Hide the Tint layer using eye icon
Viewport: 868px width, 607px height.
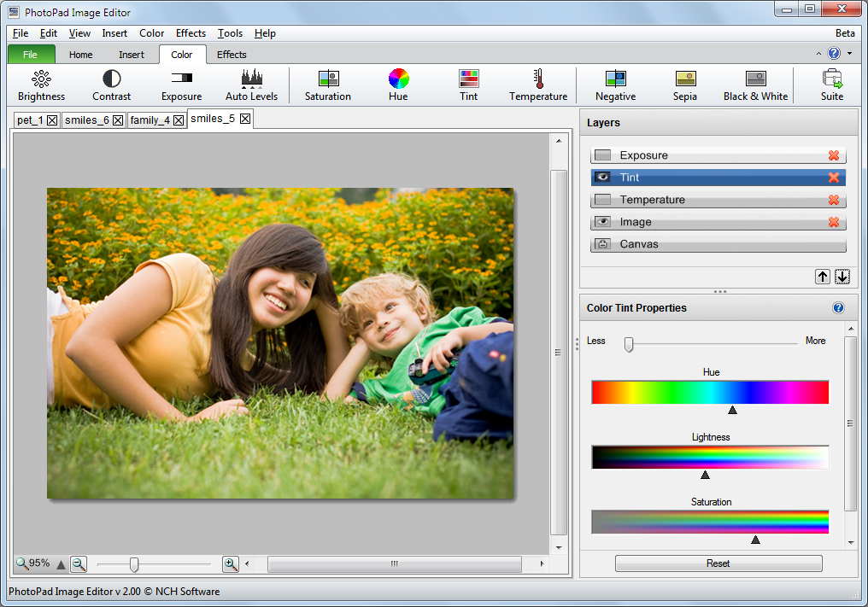(x=603, y=178)
